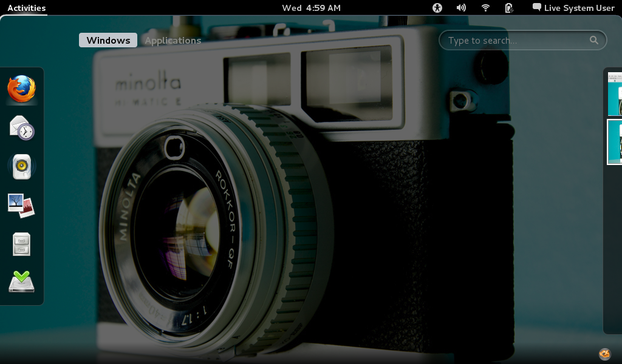The width and height of the screenshot is (622, 364).
Task: Click the Activities button
Action: [27, 8]
